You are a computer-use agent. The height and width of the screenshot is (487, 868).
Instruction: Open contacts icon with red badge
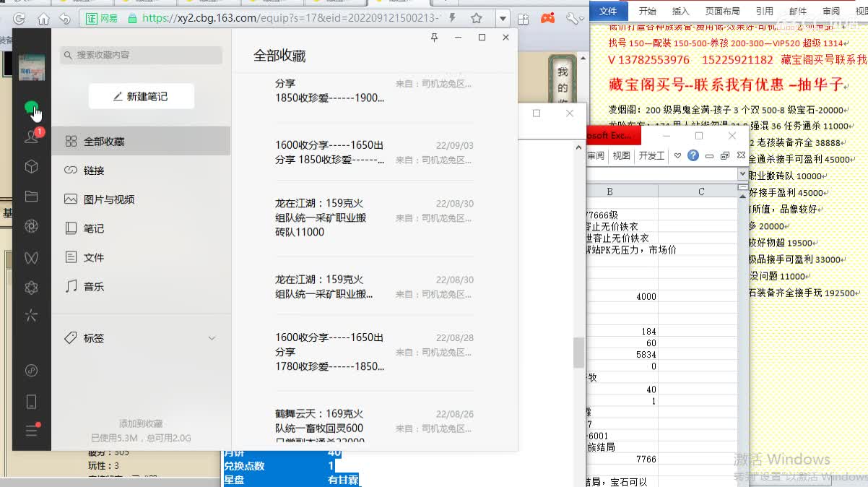[31, 137]
